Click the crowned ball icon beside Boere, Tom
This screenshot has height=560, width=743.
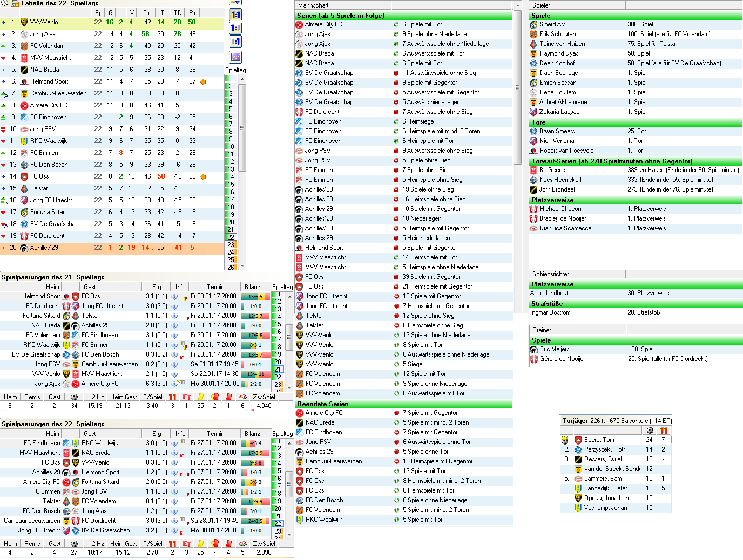click(x=565, y=440)
